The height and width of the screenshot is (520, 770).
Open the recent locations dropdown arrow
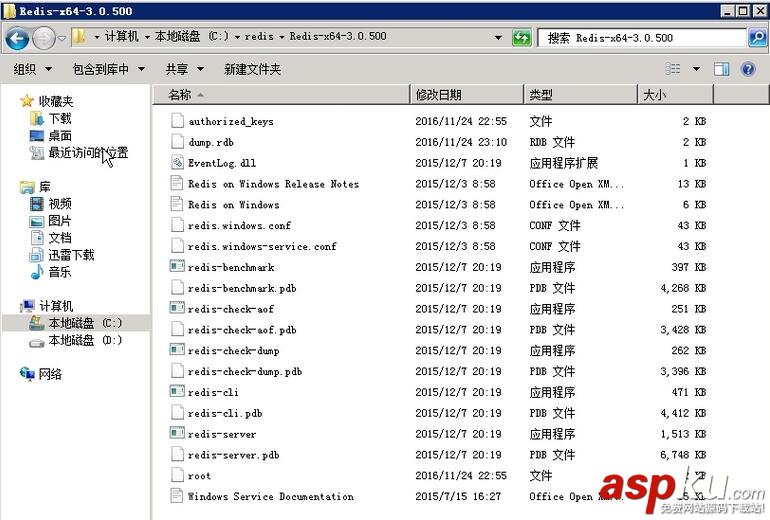point(62,38)
